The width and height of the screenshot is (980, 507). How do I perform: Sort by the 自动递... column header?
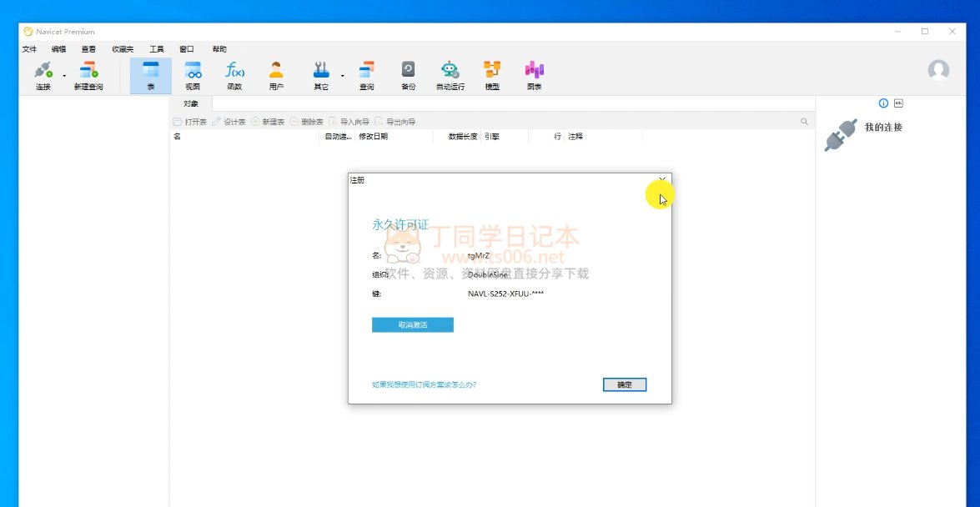point(338,136)
